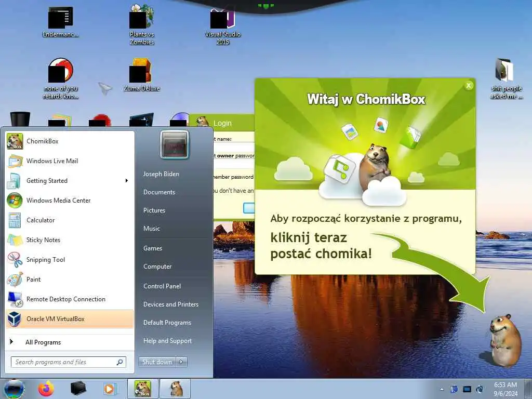Screen dimensions: 532x399
Task: Open Windows Media Player taskbar icon
Action: click(x=110, y=389)
